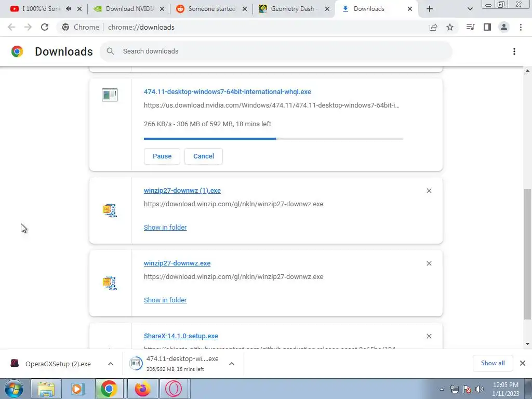The height and width of the screenshot is (399, 532).
Task: Open Windows Explorer from taskbar
Action: pyautogui.click(x=46, y=389)
